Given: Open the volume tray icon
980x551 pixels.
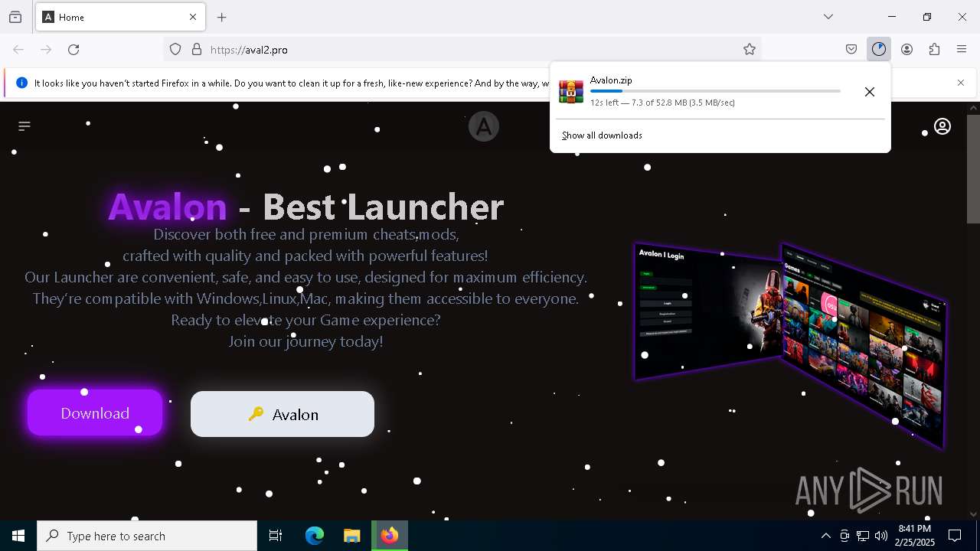Looking at the screenshot, I should click(x=881, y=536).
